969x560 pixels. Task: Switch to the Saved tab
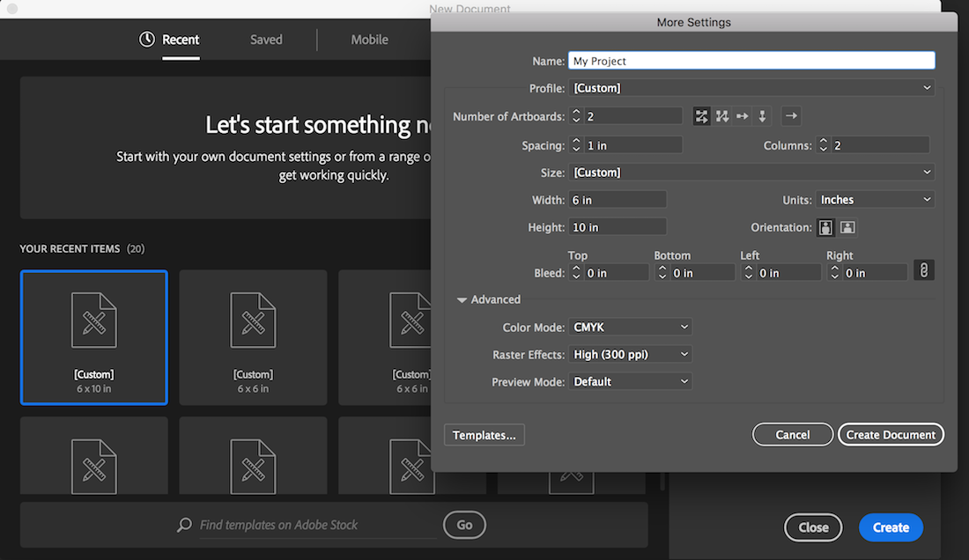point(266,39)
